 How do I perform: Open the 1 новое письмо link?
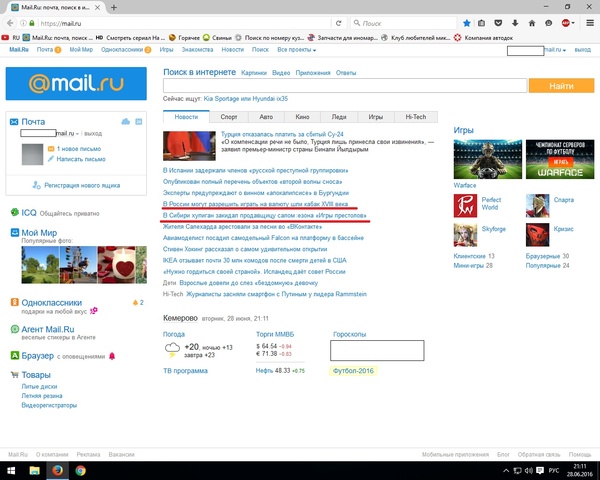pos(79,149)
